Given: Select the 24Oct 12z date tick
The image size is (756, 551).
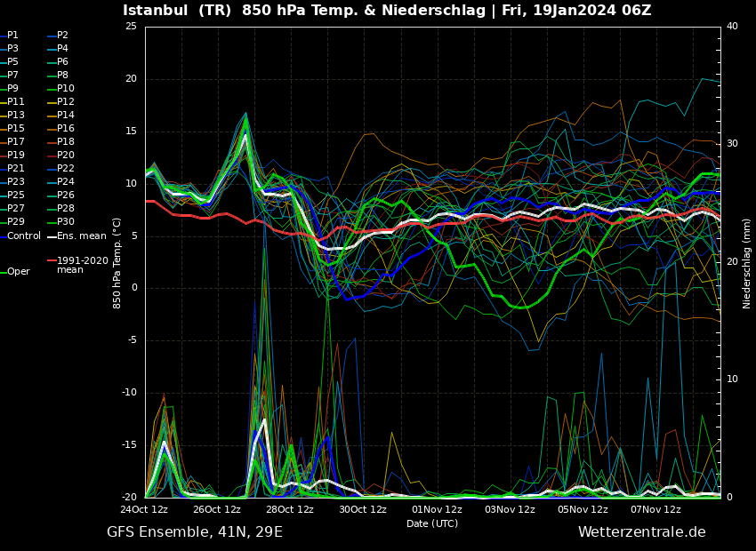Looking at the screenshot, I should pos(144,510).
